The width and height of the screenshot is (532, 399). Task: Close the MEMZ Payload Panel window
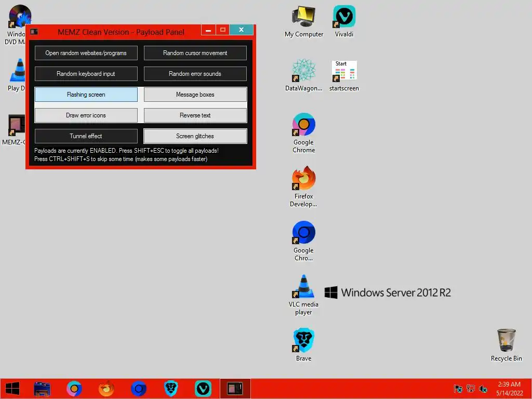(241, 30)
